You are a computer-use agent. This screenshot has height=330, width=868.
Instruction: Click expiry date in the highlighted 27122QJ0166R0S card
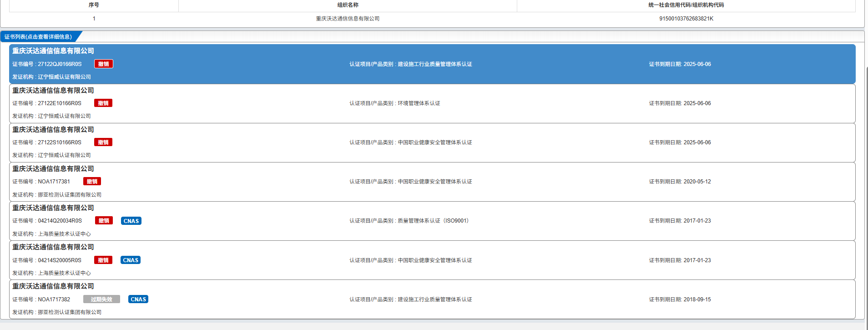coord(697,64)
